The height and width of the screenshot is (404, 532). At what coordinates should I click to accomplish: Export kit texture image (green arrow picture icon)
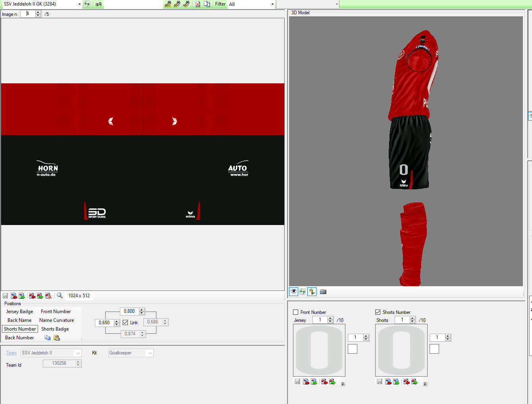pyautogui.click(x=22, y=296)
